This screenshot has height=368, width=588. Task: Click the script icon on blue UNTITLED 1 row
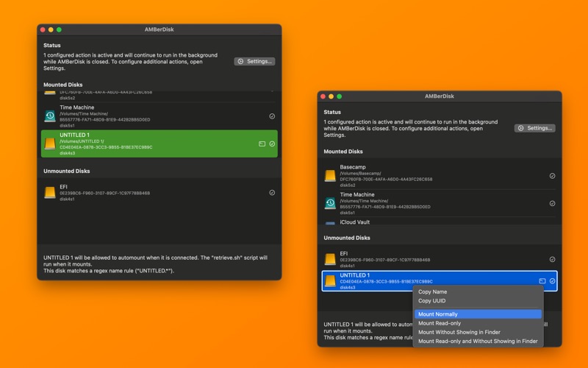tap(542, 281)
